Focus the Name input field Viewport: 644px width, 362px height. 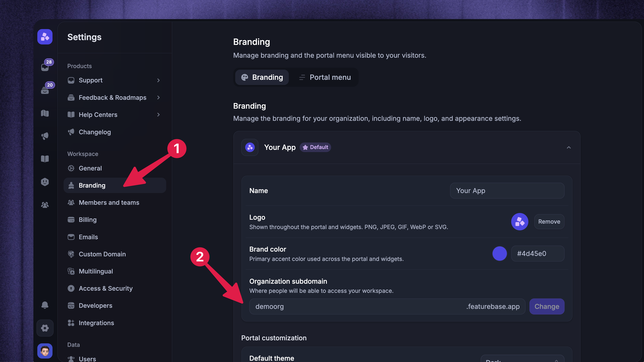[x=507, y=191]
